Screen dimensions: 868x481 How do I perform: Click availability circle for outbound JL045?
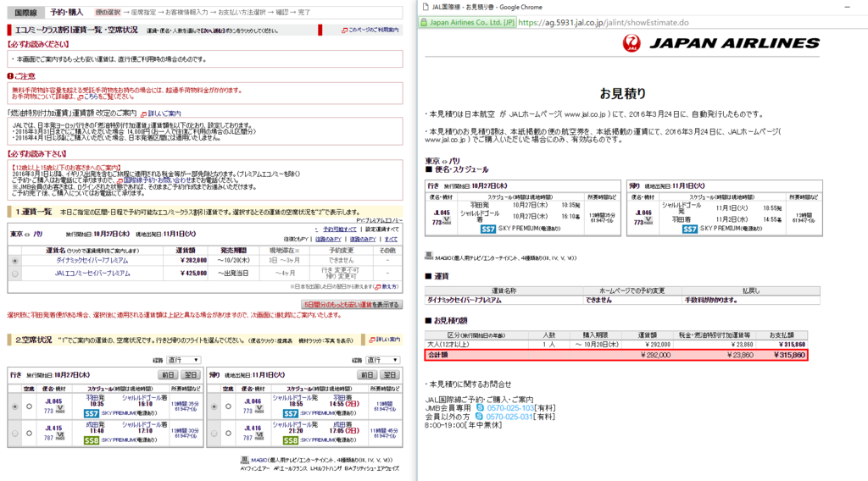(30, 406)
